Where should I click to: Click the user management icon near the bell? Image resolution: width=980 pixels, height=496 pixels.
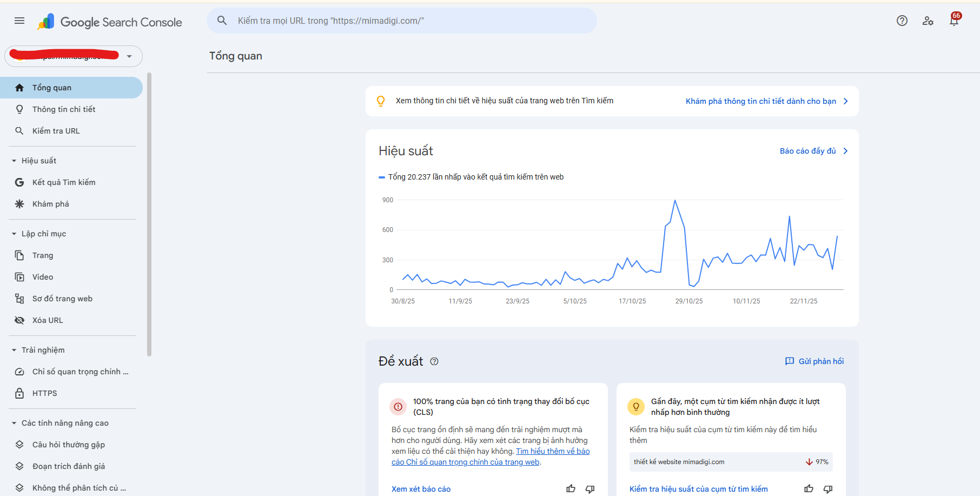click(928, 21)
